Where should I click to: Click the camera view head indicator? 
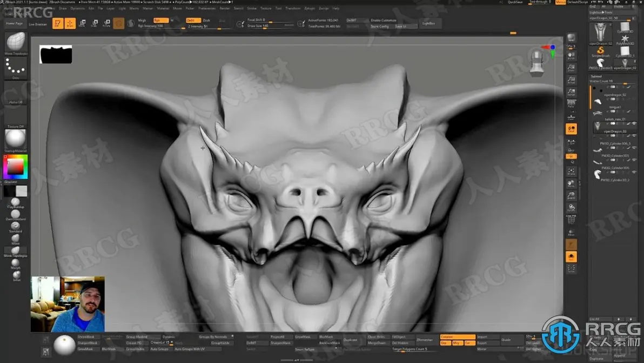tap(537, 63)
